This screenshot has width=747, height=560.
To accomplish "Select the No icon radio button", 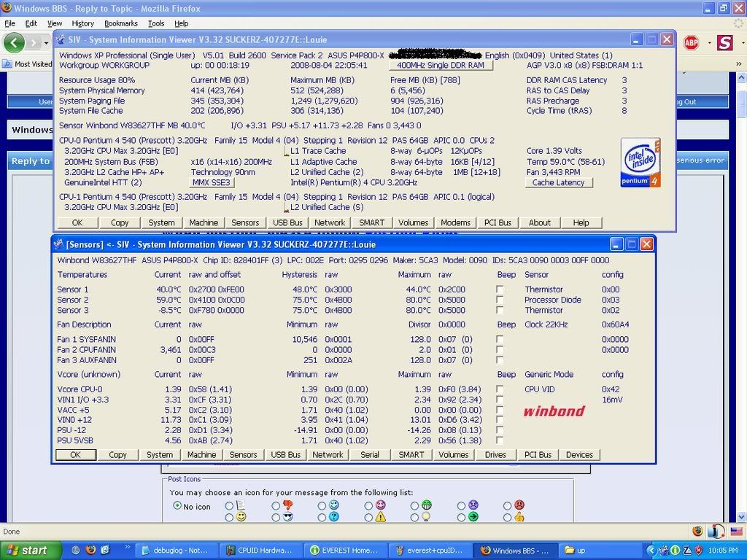I will [177, 506].
